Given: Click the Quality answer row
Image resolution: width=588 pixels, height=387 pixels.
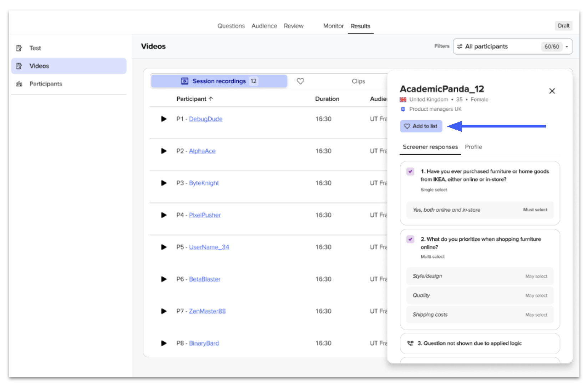Looking at the screenshot, I should pyautogui.click(x=480, y=295).
